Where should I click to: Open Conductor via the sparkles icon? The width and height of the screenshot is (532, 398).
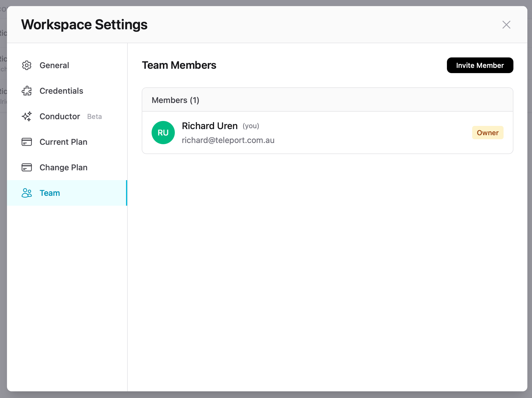pos(26,116)
